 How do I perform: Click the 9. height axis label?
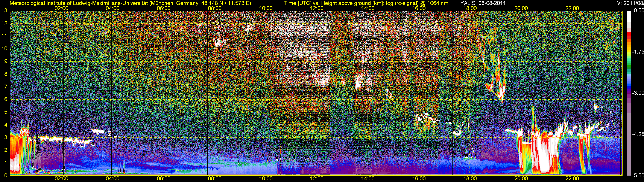[6, 61]
